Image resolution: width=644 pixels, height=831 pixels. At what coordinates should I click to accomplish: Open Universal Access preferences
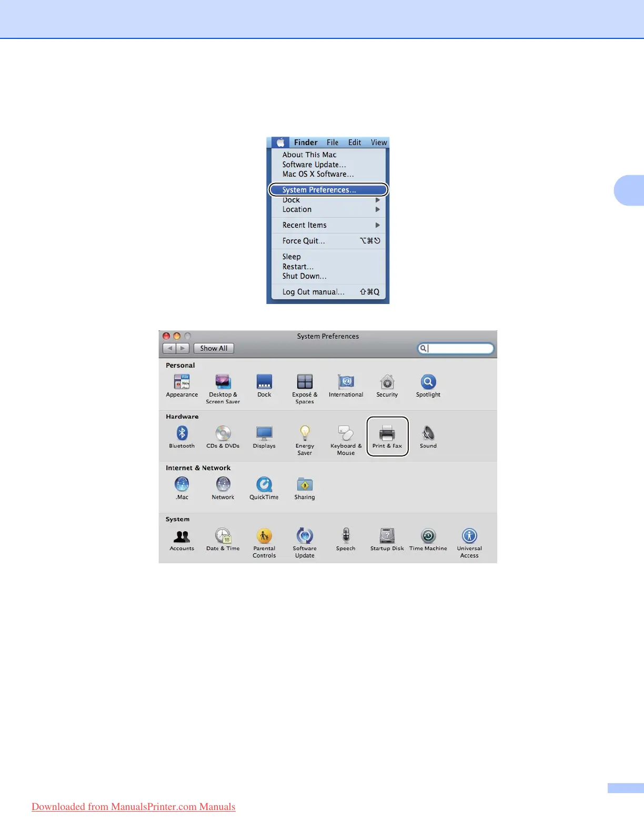[x=469, y=543]
